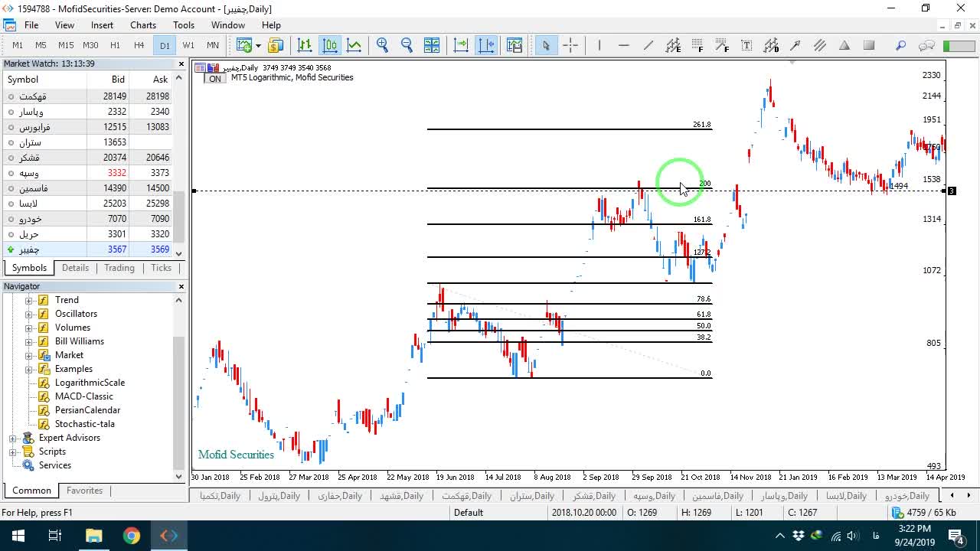This screenshot has width=980, height=551.
Task: Switch chart to line chart mode
Action: click(354, 45)
